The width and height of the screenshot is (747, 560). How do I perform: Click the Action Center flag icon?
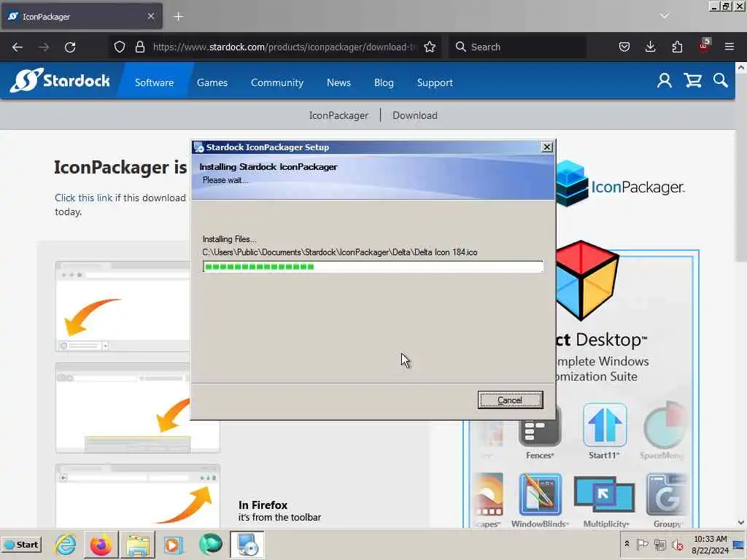642,544
